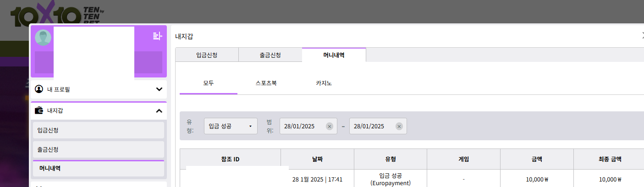Collapse the sidebar using the menu icon
The height and width of the screenshot is (187, 644).
157,36
